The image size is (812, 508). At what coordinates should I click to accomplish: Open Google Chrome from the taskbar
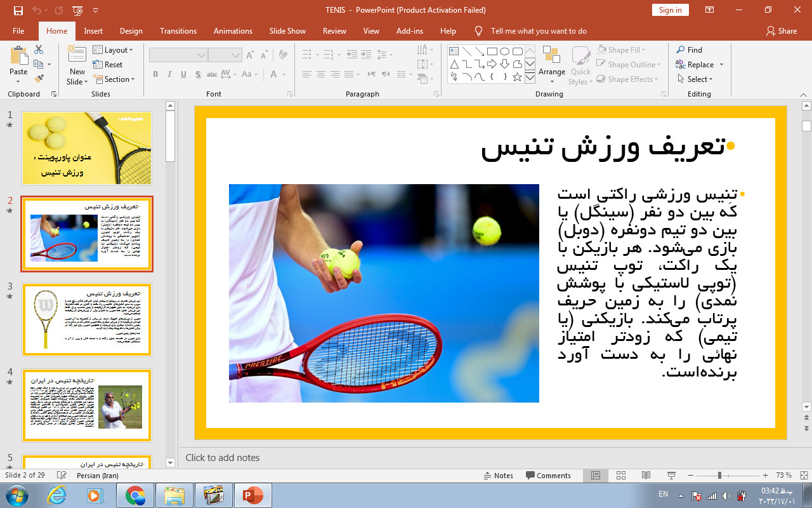pyautogui.click(x=135, y=495)
